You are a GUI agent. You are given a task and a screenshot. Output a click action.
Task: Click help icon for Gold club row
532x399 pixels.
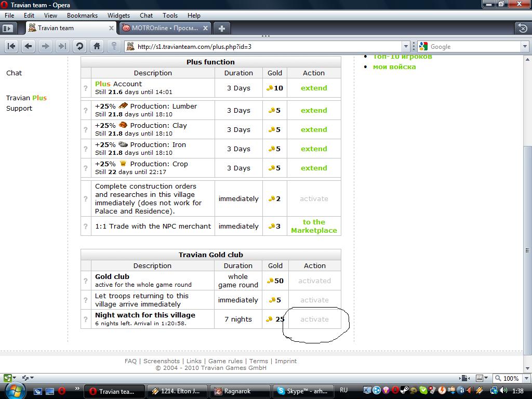point(86,281)
